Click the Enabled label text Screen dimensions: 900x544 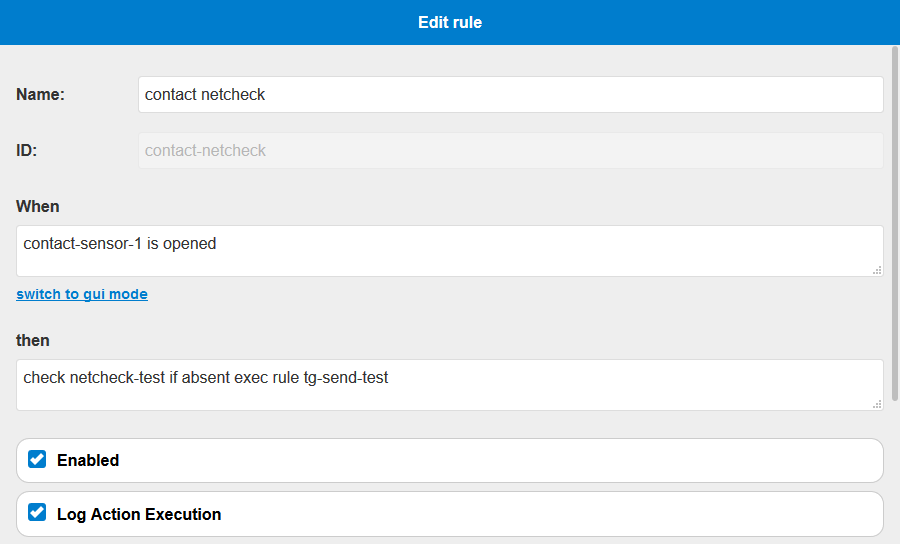(x=88, y=460)
